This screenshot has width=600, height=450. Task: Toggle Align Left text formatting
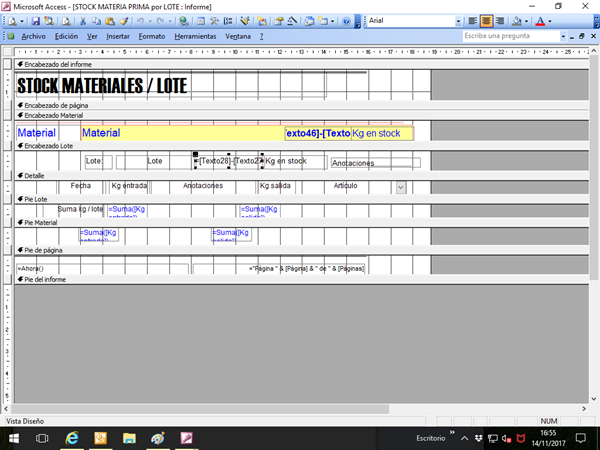tap(473, 21)
